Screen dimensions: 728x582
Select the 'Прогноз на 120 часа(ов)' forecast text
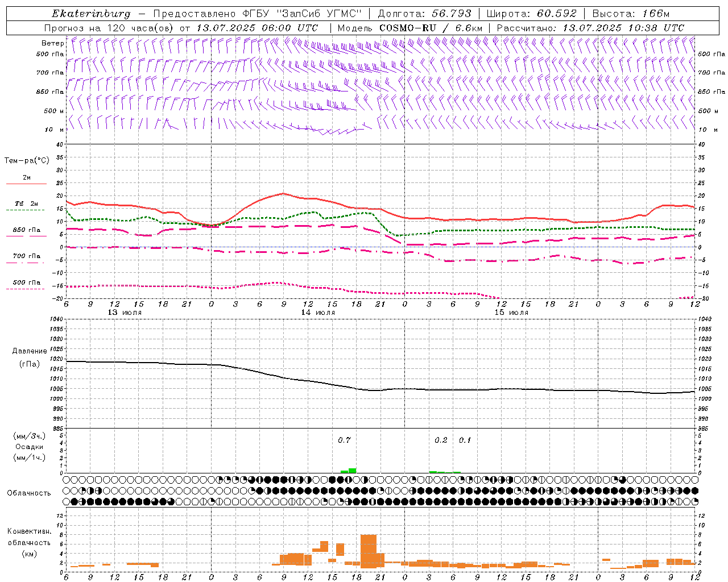(x=109, y=28)
